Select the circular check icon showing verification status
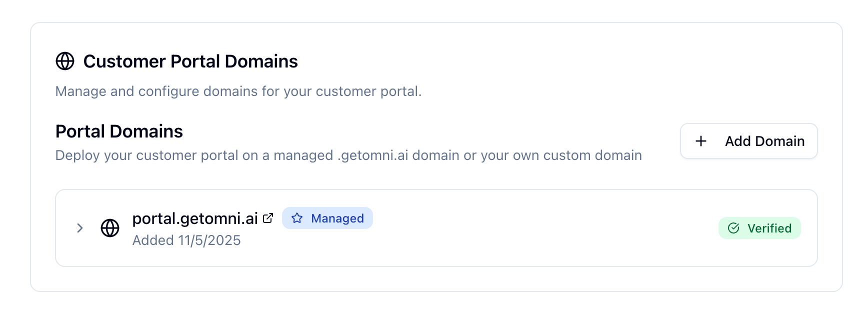This screenshot has width=868, height=324. [x=733, y=227]
